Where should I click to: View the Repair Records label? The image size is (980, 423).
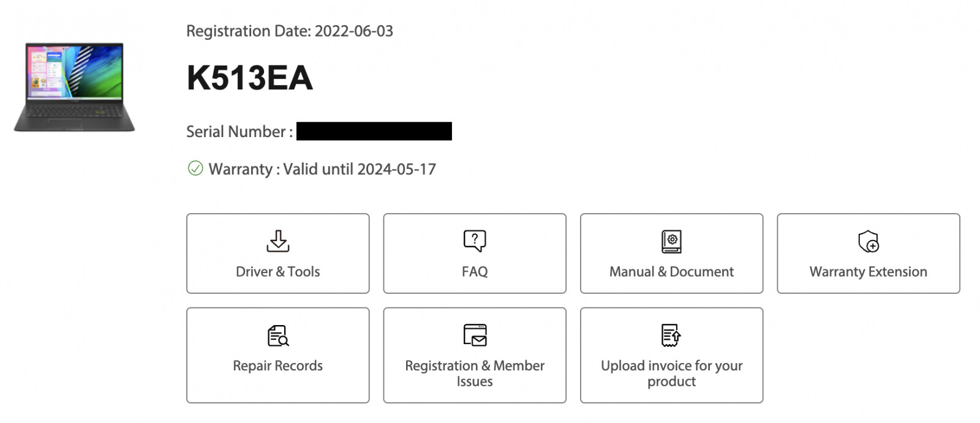pos(277,365)
